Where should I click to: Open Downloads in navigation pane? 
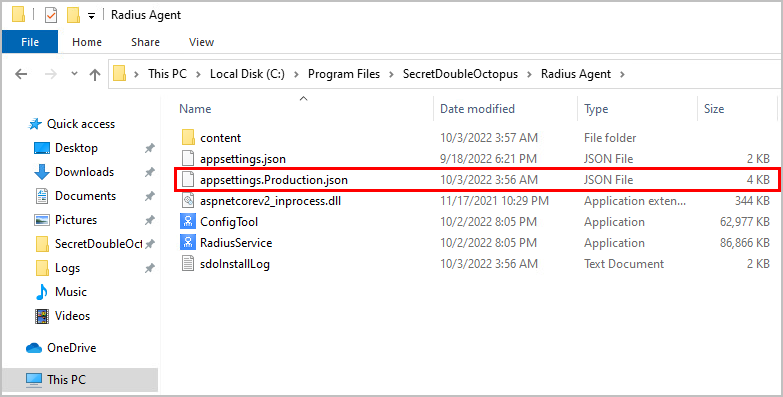point(84,172)
